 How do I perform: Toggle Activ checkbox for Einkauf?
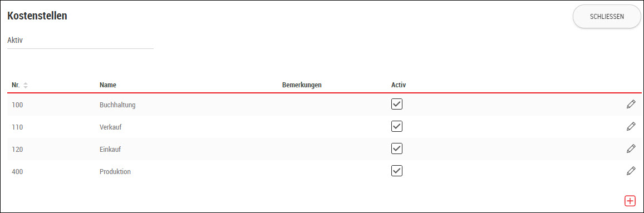(x=397, y=148)
